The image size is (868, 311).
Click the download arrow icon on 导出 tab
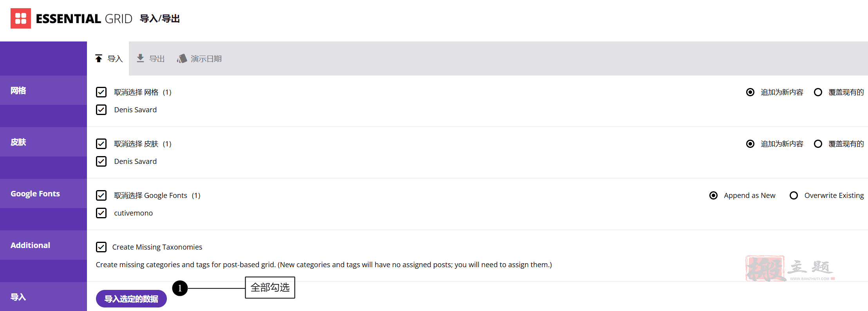140,58
